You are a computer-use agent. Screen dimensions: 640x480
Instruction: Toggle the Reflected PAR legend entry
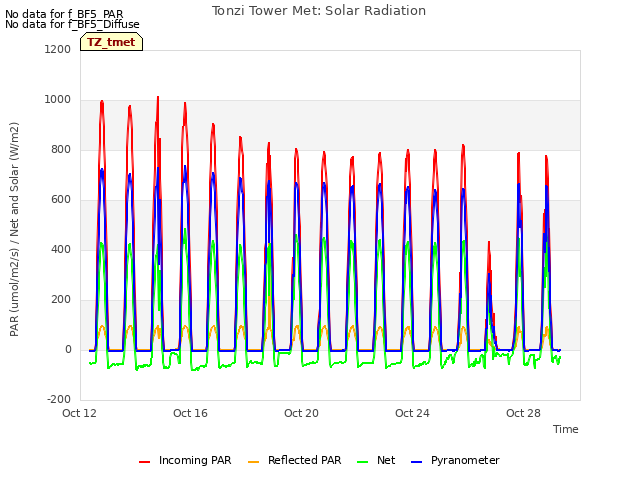(294, 460)
